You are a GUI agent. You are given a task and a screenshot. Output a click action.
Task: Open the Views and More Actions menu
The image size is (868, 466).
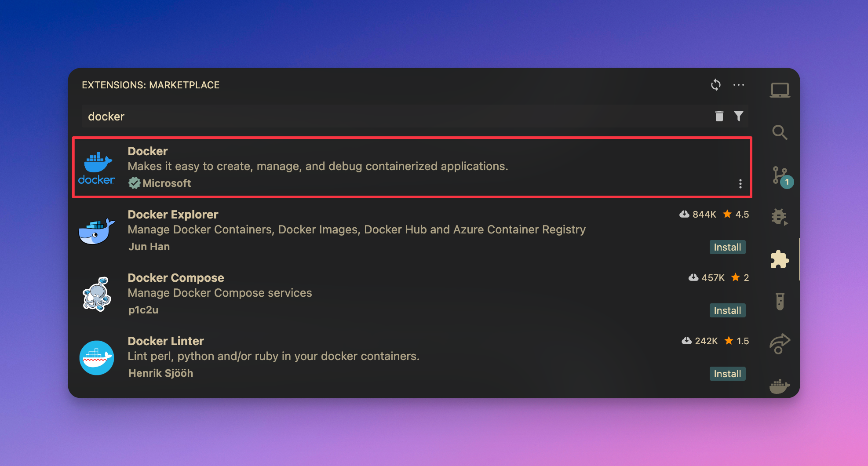click(x=739, y=85)
